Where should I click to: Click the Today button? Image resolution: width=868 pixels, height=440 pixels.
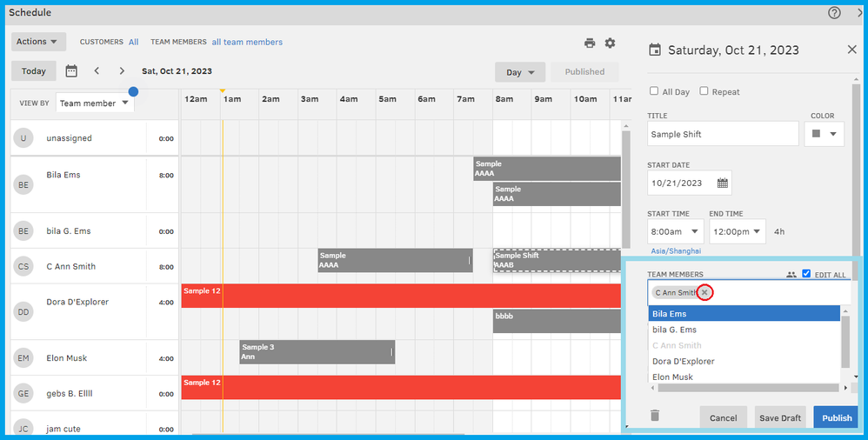tap(34, 70)
